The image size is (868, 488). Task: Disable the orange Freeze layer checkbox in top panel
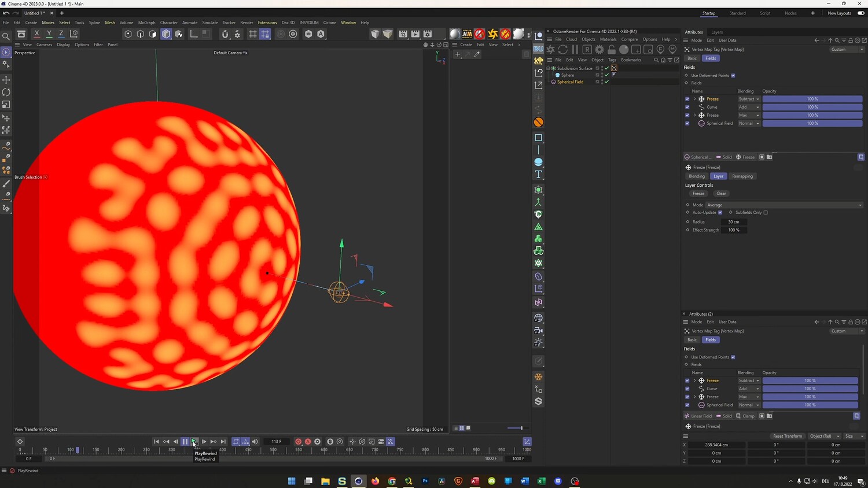click(687, 99)
